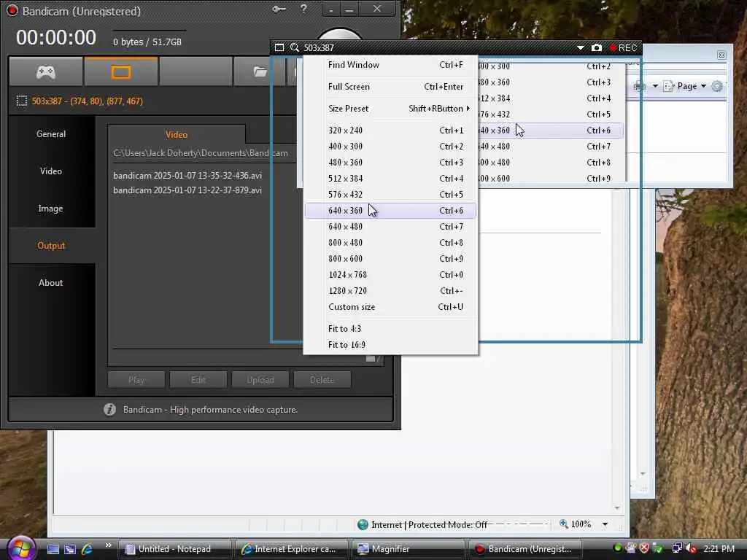
Task: Expand the quick launch chevron overflow
Action: tap(108, 545)
